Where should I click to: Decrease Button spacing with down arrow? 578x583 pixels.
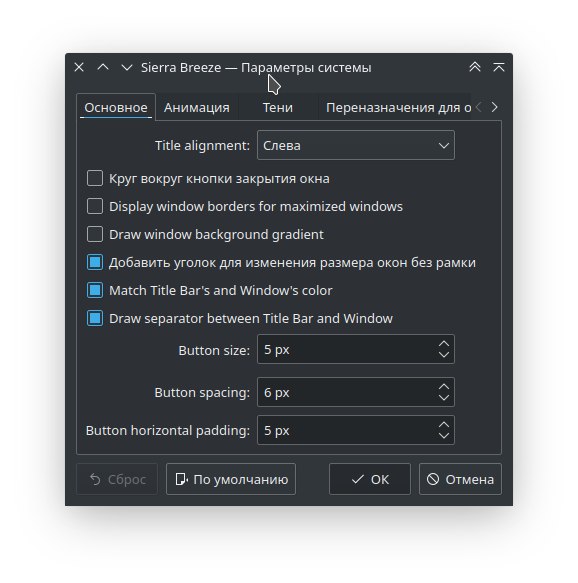pos(444,398)
